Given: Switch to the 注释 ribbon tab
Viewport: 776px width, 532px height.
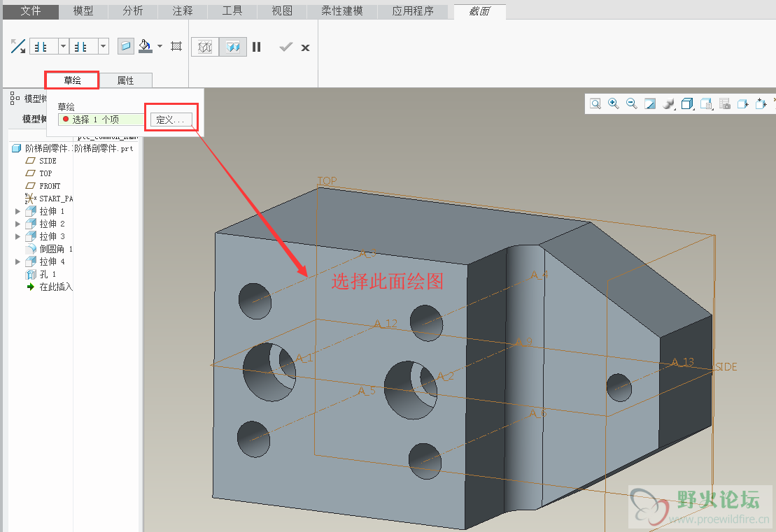Looking at the screenshot, I should [x=183, y=11].
